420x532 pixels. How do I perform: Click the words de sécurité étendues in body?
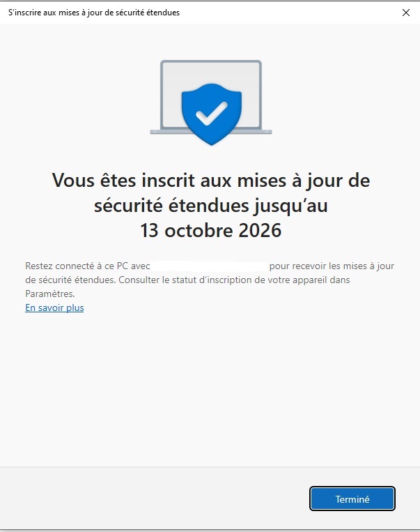[x=70, y=280]
